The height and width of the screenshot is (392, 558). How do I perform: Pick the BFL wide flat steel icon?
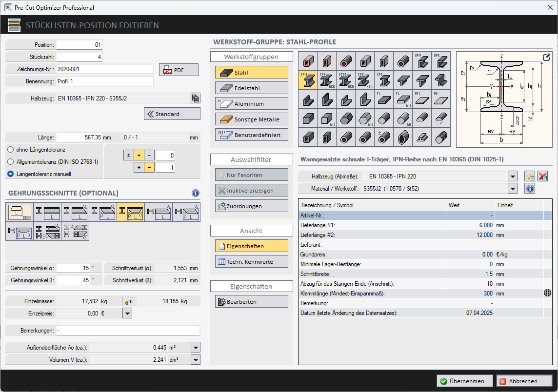[422, 99]
